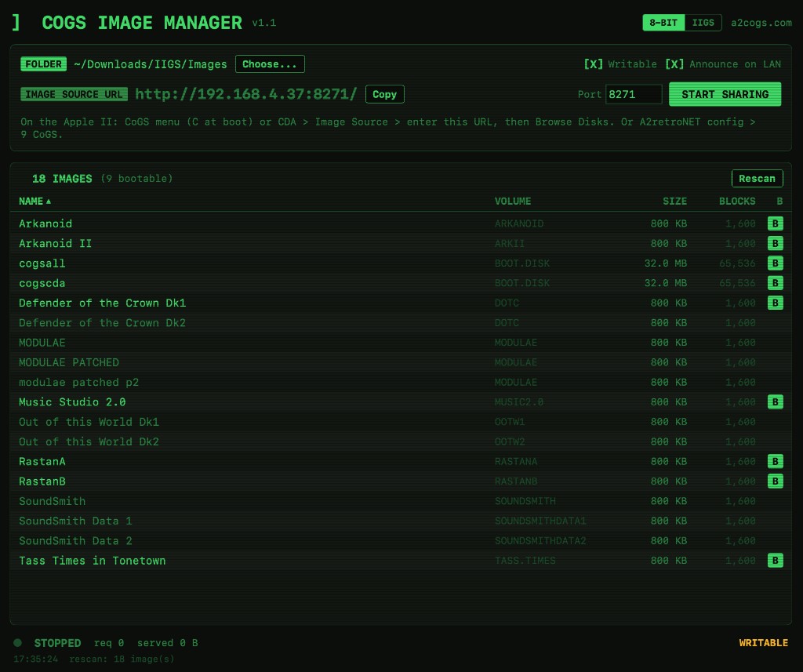The height and width of the screenshot is (672, 803).
Task: Select Defender of the Crown Dk1
Action: tap(103, 303)
